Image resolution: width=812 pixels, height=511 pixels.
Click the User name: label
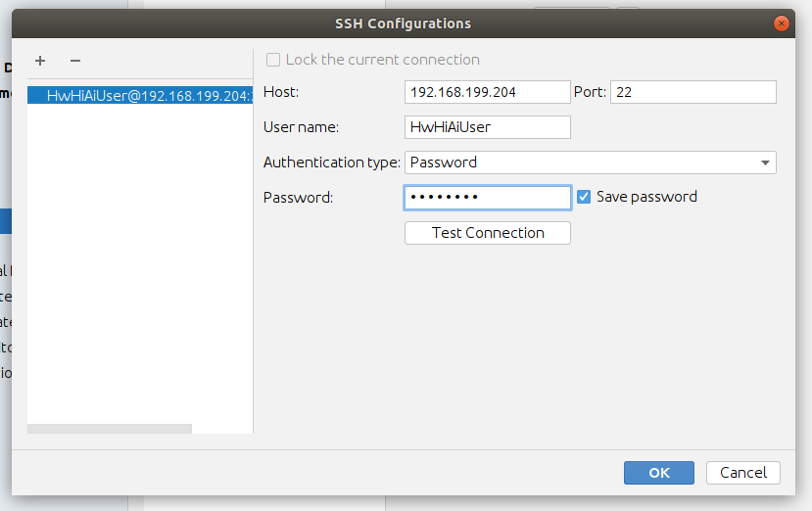click(x=303, y=127)
